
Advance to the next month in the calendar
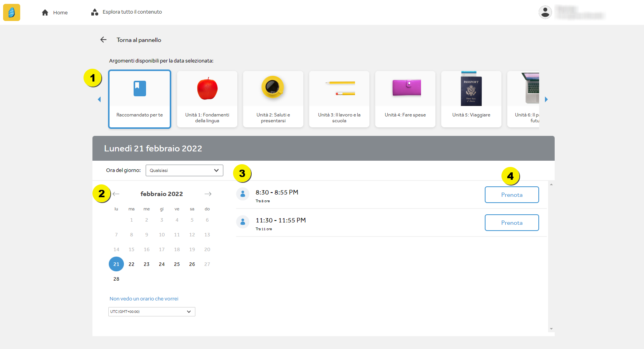208,194
